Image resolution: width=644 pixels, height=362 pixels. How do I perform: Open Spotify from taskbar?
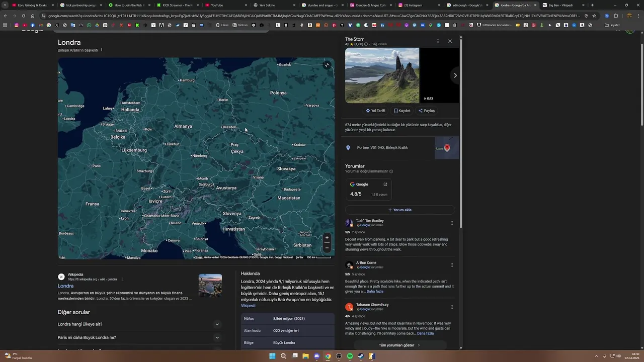[350, 356]
